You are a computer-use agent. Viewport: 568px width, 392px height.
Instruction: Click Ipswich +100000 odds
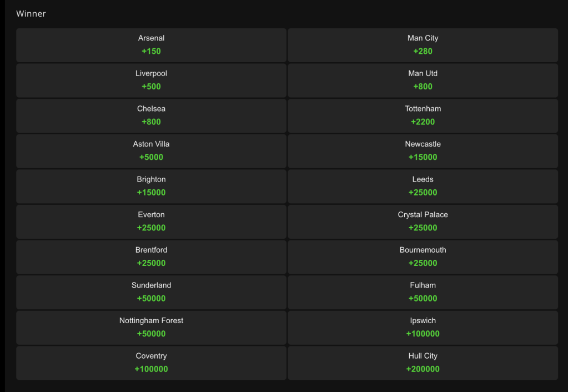click(x=423, y=328)
